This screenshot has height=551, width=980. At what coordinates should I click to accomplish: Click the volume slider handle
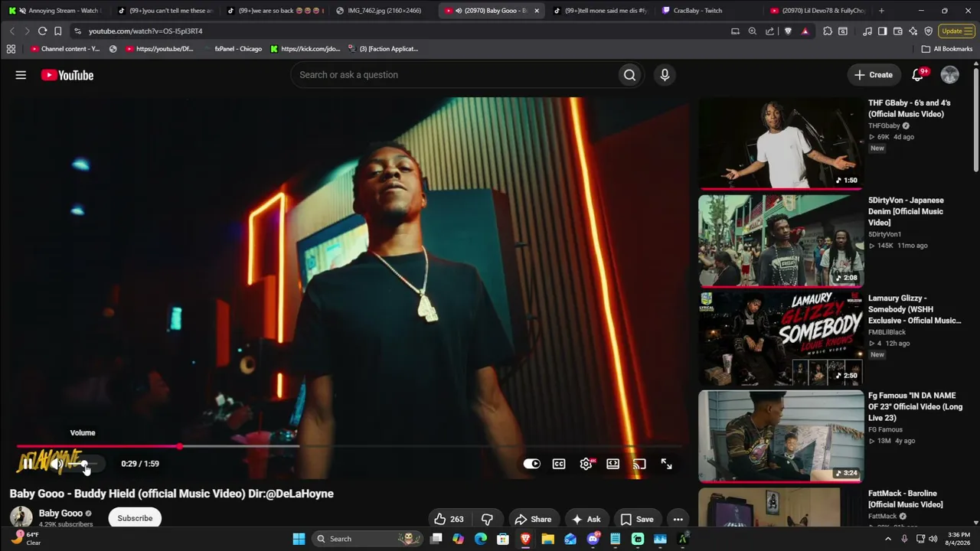coord(84,464)
